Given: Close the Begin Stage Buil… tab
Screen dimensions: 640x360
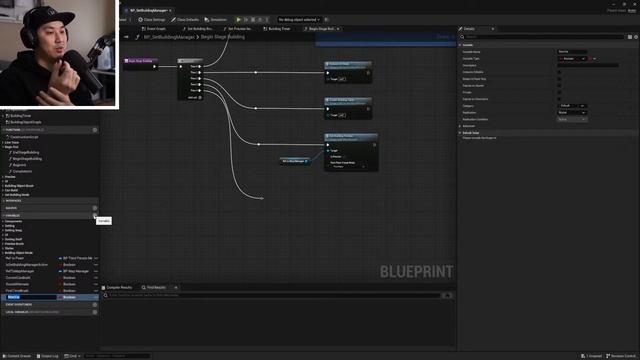Looking at the screenshot, I should click(338, 29).
